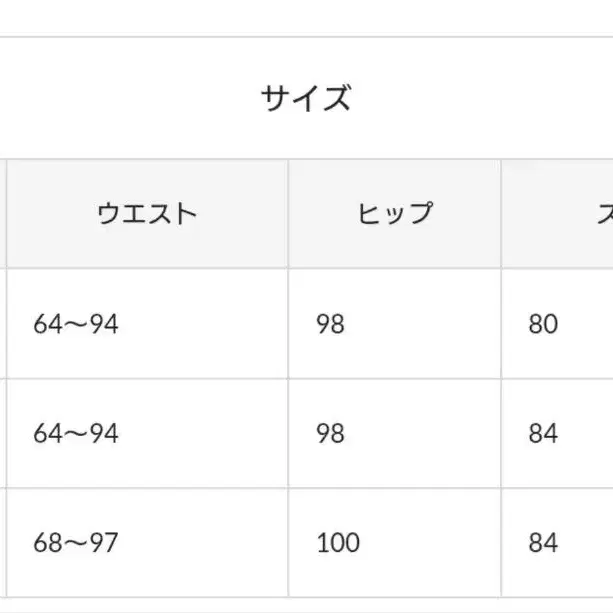Screen dimensions: 613x613
Task: Click hip value 98 in second data row
Action: pyautogui.click(x=330, y=434)
